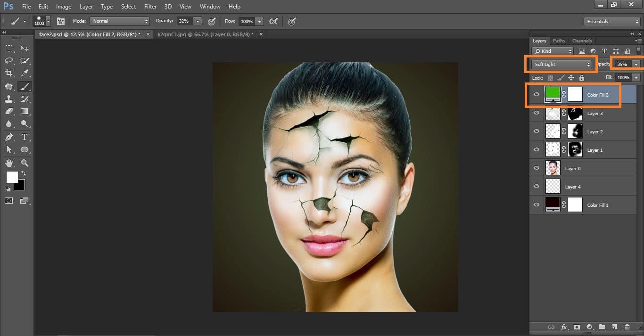This screenshot has height=336, width=644.
Task: Choose the Horizontal Type tool
Action: [25, 137]
